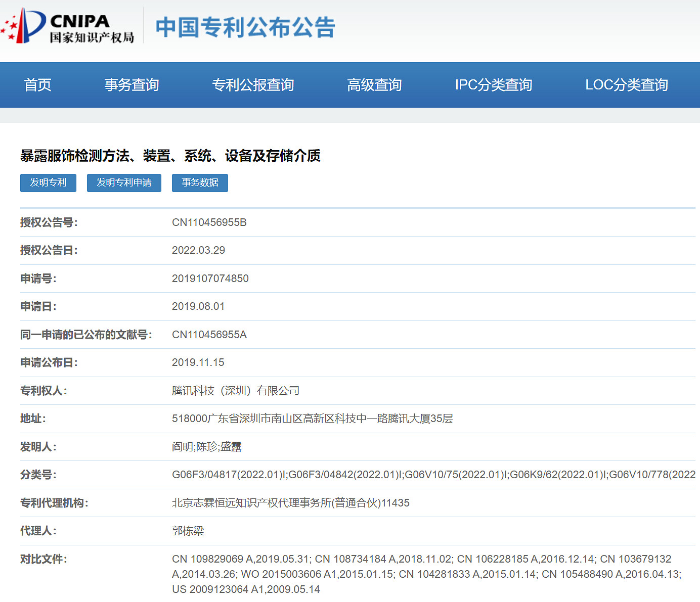
Task: Open LOC分类查询 page
Action: 627,85
